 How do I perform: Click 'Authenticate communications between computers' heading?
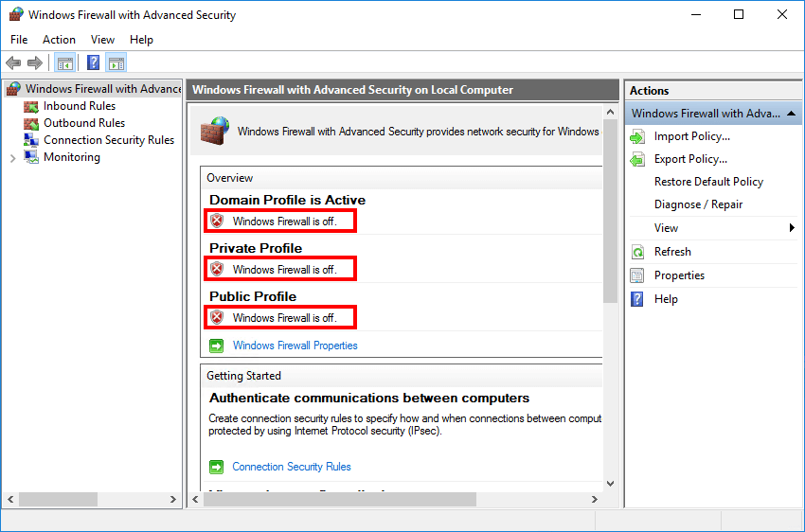pos(369,399)
